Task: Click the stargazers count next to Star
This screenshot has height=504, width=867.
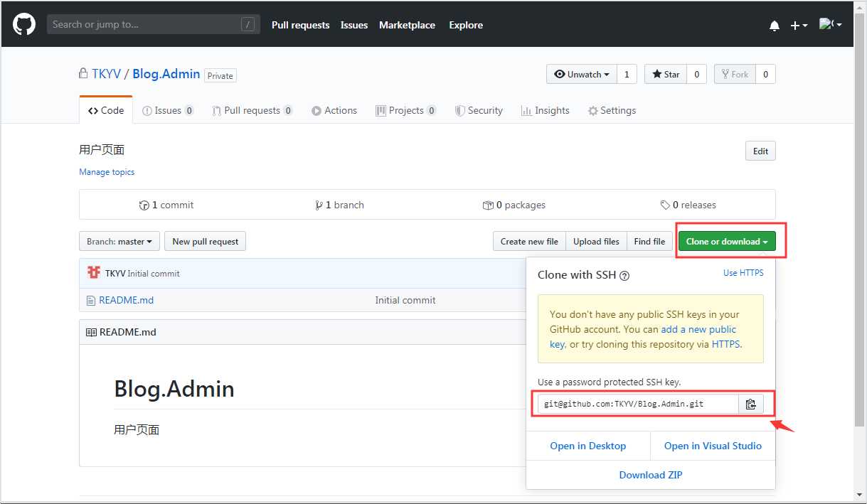Action: click(696, 74)
